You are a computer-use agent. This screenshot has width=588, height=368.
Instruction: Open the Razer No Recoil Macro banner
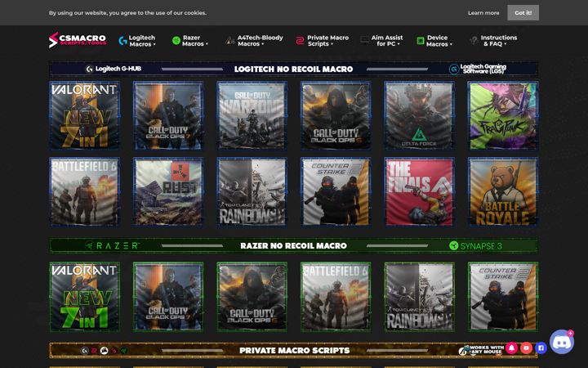294,245
